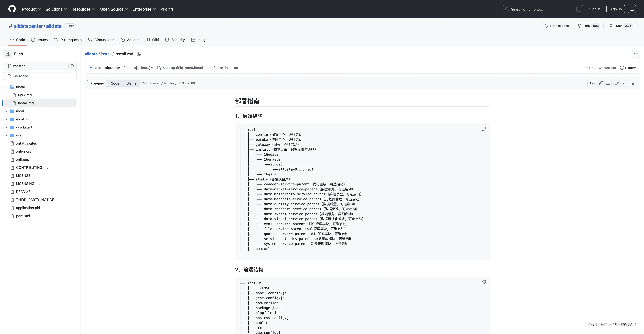This screenshot has width=644, height=334.
Task: Open more edit options dropdown arrow
Action: point(623,83)
